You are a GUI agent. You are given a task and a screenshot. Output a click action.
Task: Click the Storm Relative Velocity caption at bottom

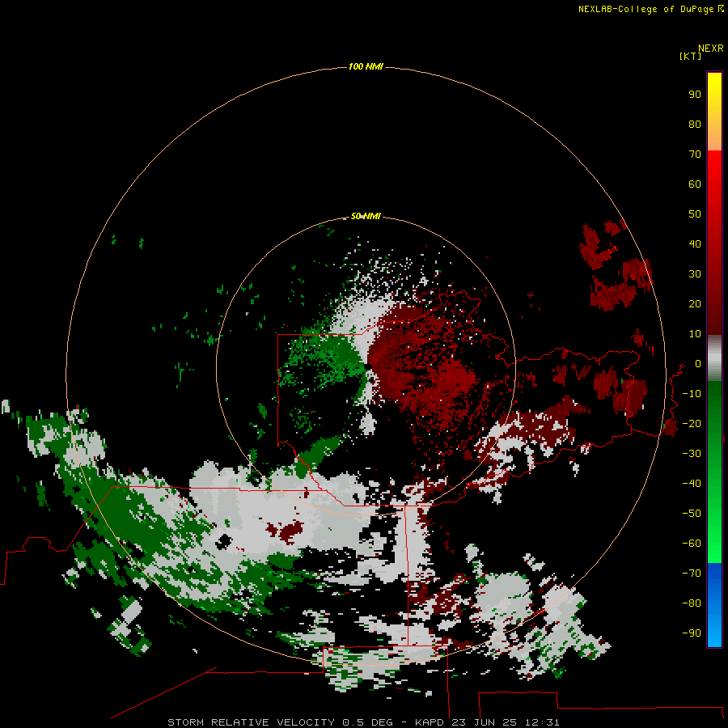363,722
